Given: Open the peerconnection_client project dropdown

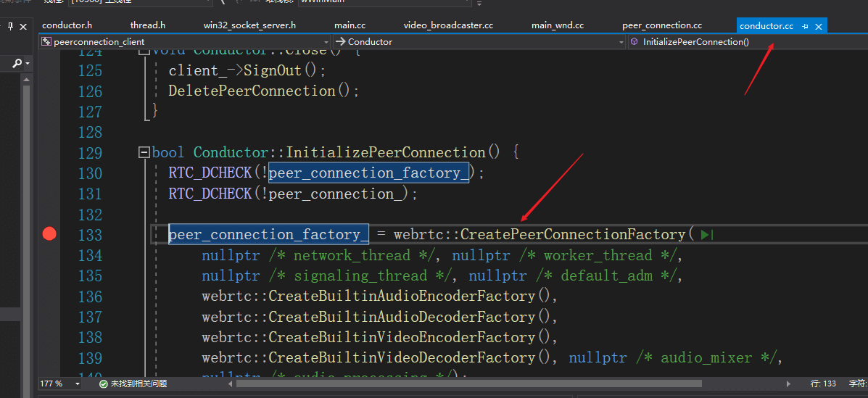Looking at the screenshot, I should tap(186, 41).
